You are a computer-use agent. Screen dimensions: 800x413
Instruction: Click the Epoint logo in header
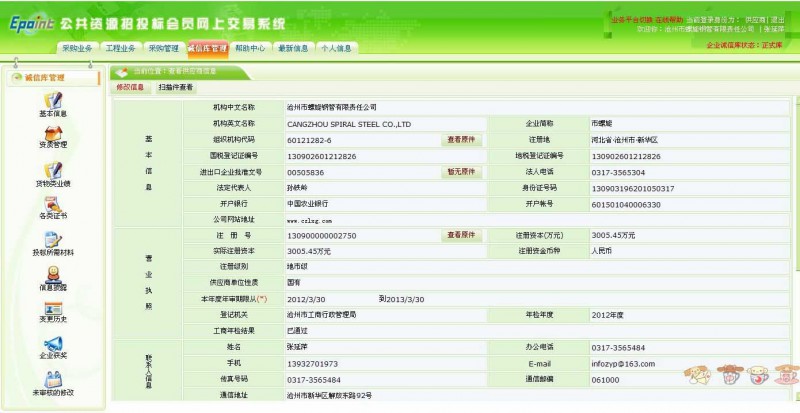click(x=31, y=24)
